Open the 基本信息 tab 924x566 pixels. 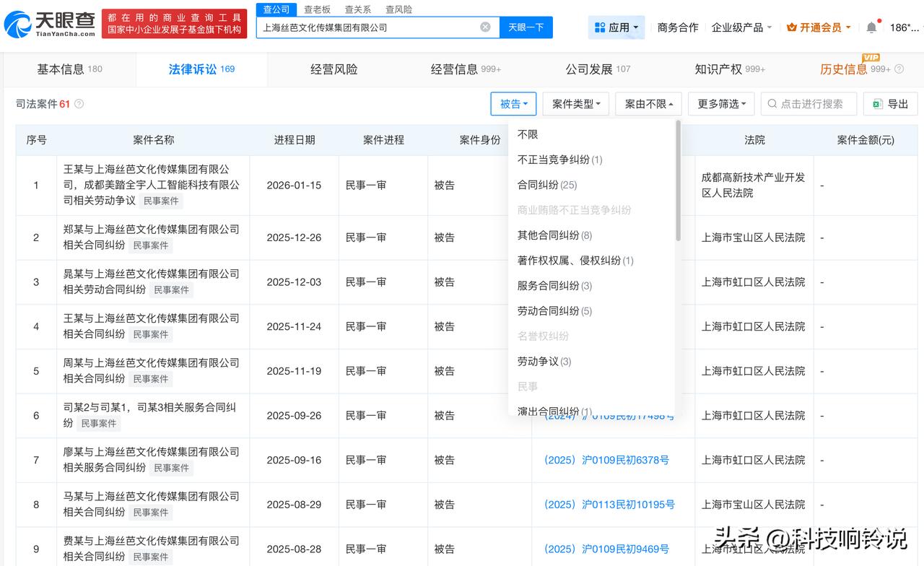point(69,69)
